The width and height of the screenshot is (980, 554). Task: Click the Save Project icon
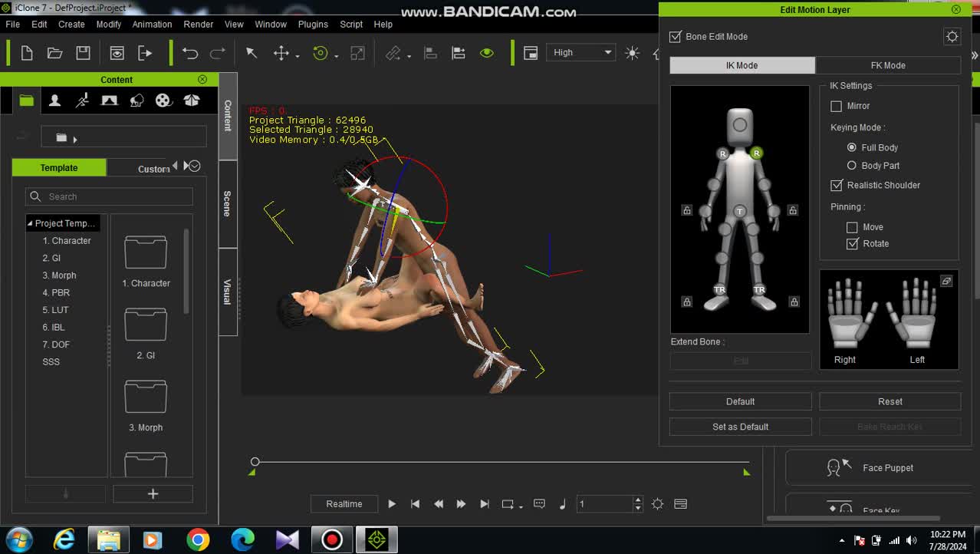[x=83, y=53]
